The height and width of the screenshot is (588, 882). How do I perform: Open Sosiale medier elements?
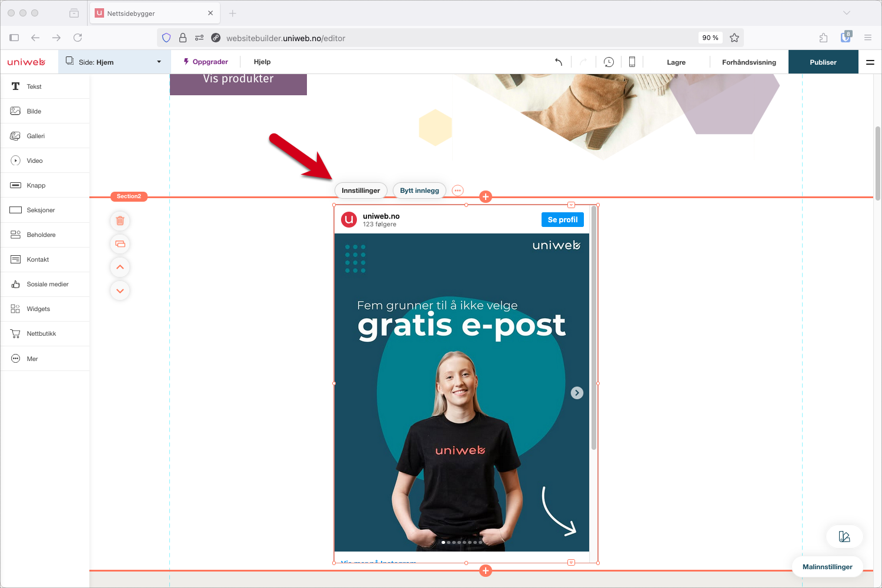[45, 284]
